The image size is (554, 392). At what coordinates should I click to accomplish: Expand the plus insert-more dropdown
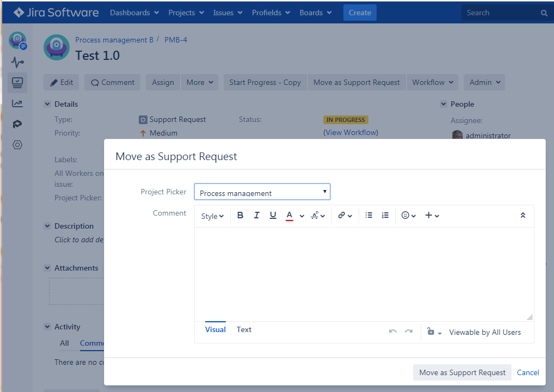[432, 216]
